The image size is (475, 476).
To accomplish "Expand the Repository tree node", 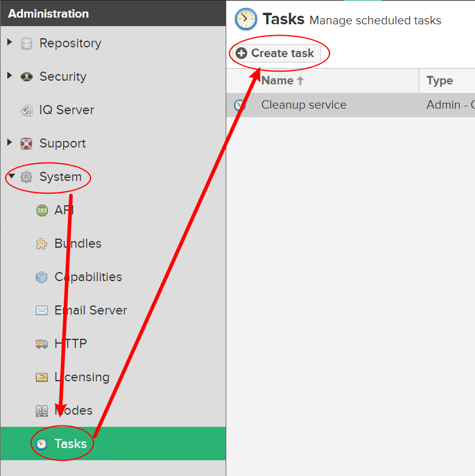I will [x=10, y=42].
